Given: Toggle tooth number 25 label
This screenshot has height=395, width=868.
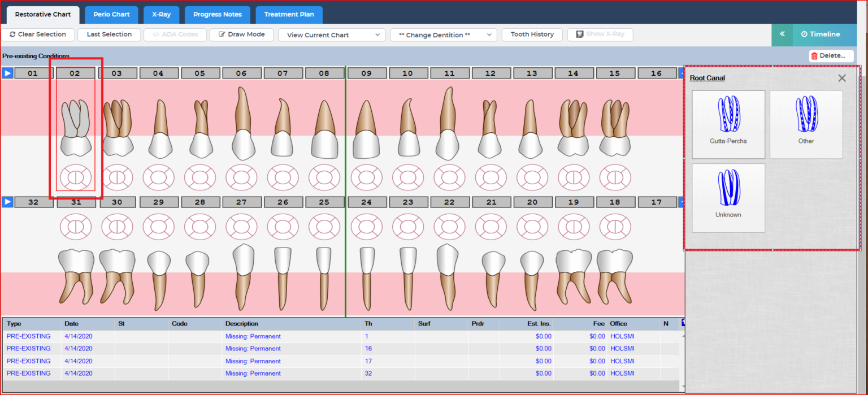Looking at the screenshot, I should [x=324, y=202].
